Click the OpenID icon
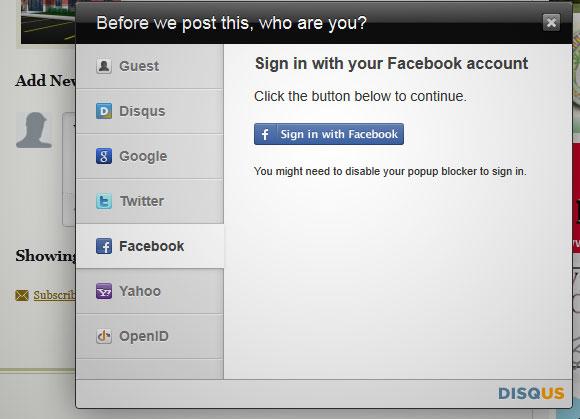The width and height of the screenshot is (580, 419). point(104,336)
